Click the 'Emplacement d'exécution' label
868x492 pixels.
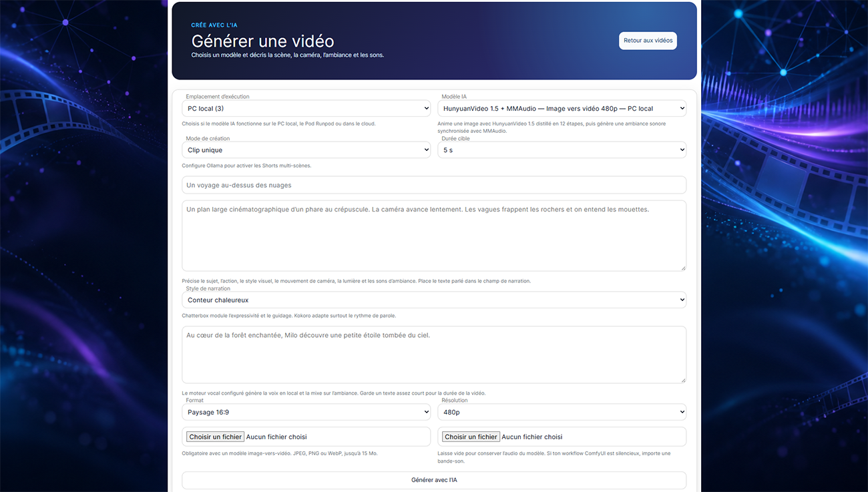[218, 97]
